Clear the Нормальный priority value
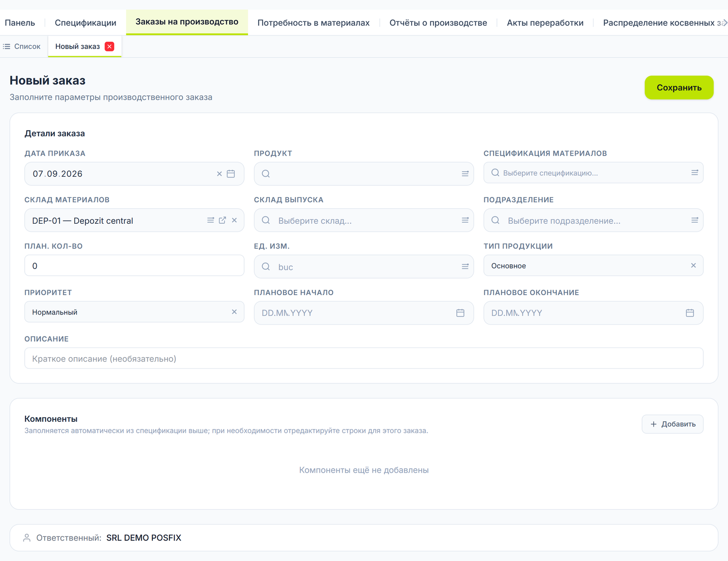Viewport: 728px width, 561px height. [x=234, y=312]
